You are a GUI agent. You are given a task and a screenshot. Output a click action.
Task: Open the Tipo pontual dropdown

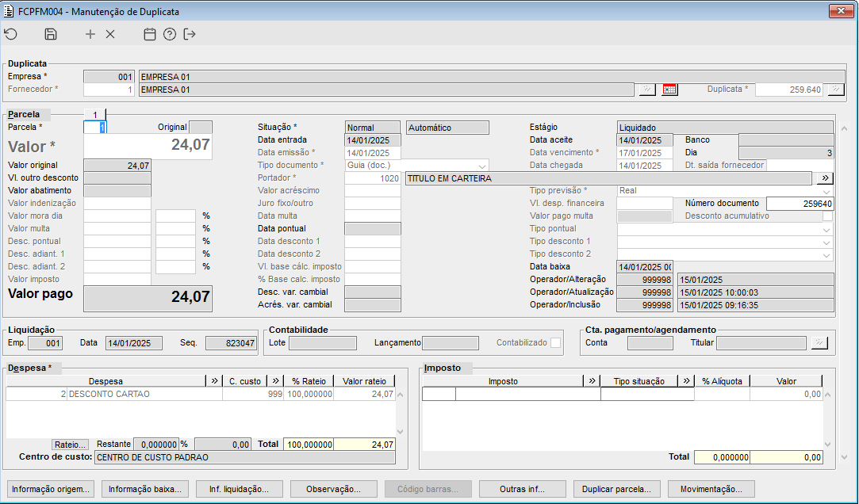(826, 229)
